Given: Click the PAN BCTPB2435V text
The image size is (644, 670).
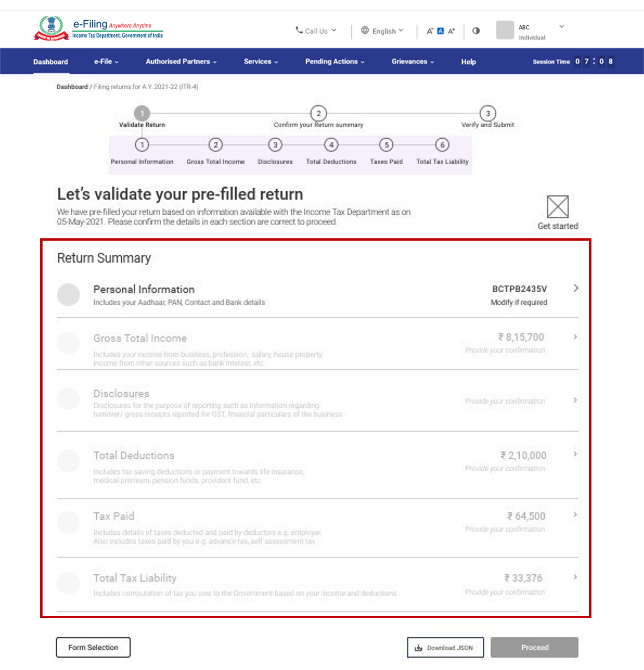Looking at the screenshot, I should pyautogui.click(x=519, y=289).
